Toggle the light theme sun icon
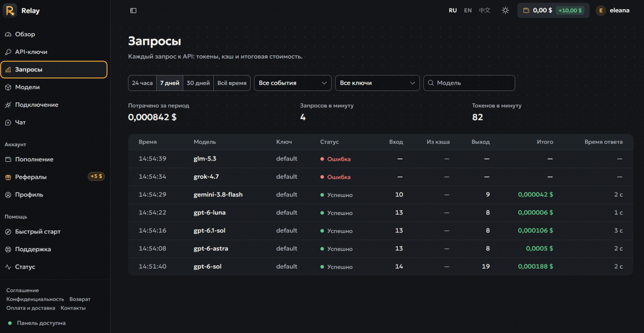Image resolution: width=644 pixels, height=333 pixels. [505, 11]
